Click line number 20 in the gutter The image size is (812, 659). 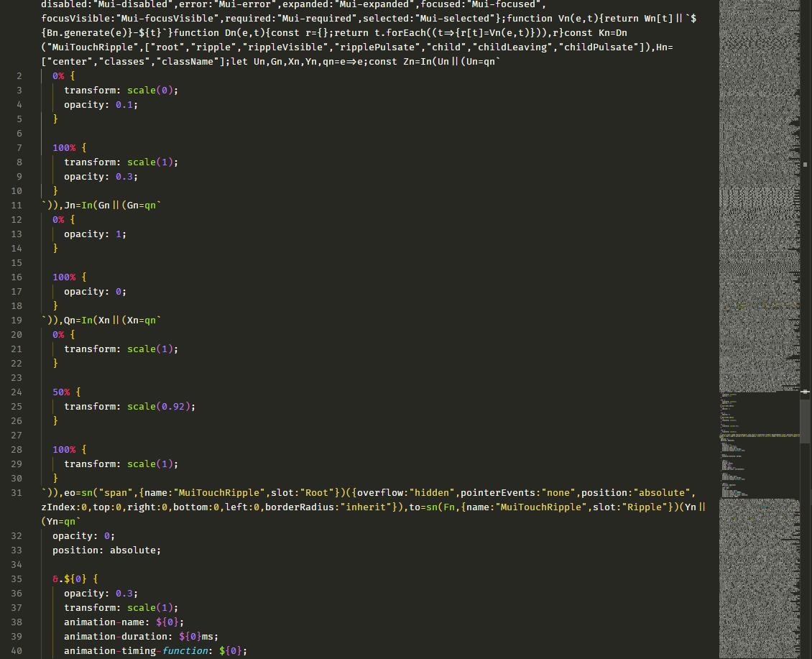point(17,335)
